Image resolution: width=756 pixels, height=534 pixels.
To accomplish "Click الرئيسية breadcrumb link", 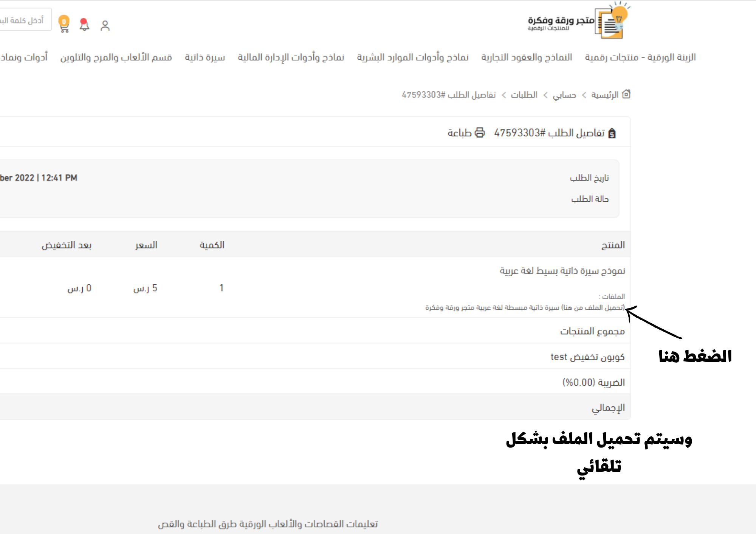I will coord(604,95).
